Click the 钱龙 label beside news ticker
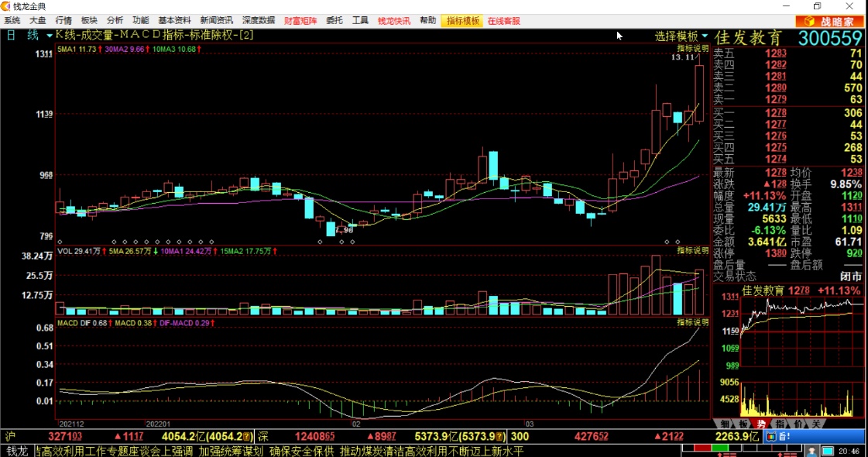This screenshot has height=457, width=868. (18, 451)
